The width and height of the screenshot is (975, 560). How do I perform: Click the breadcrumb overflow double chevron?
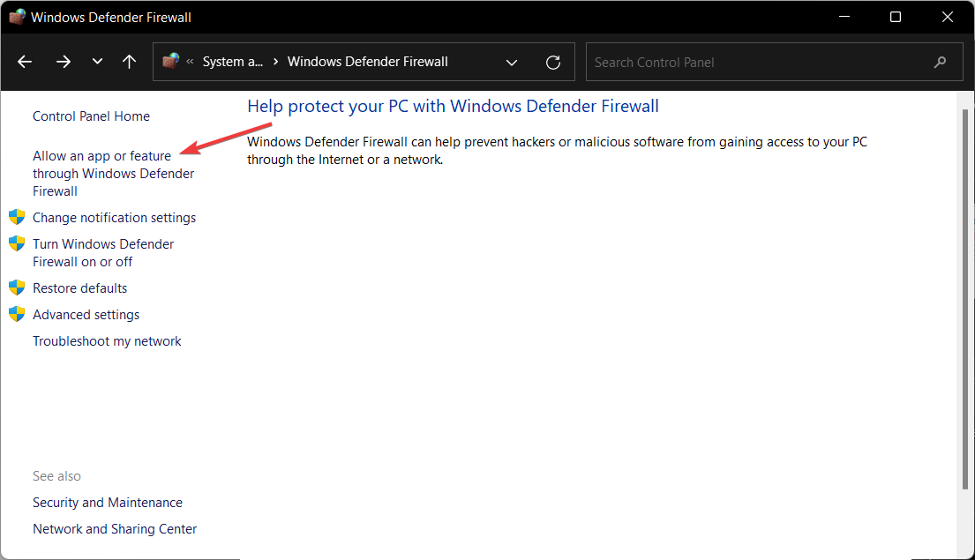(x=190, y=62)
